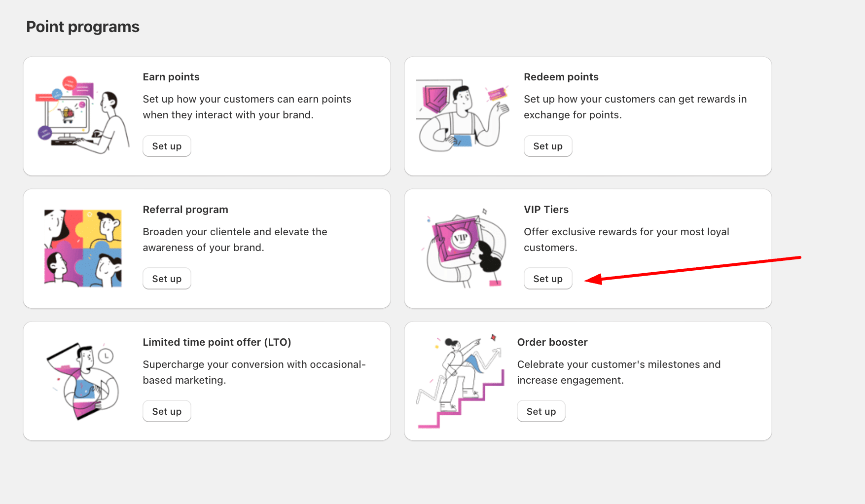This screenshot has height=504, width=865.
Task: Set up the Earn points program
Action: 167,146
